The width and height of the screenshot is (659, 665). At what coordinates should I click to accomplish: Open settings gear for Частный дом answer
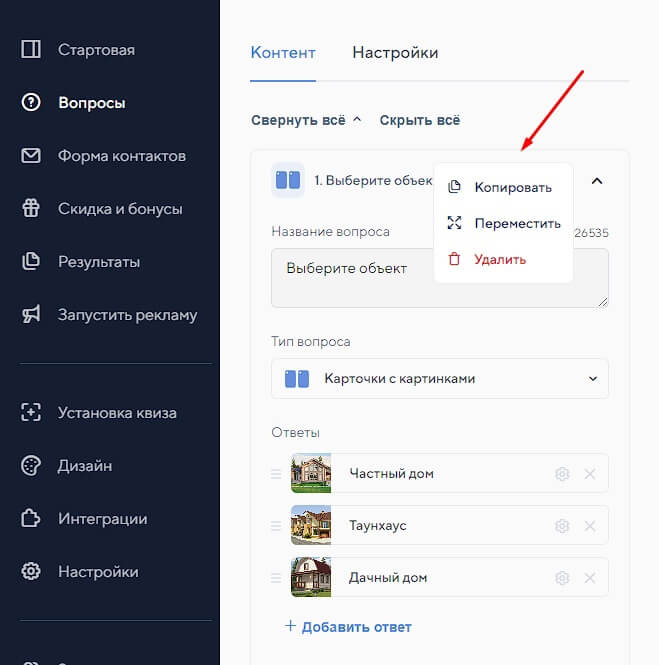click(562, 474)
